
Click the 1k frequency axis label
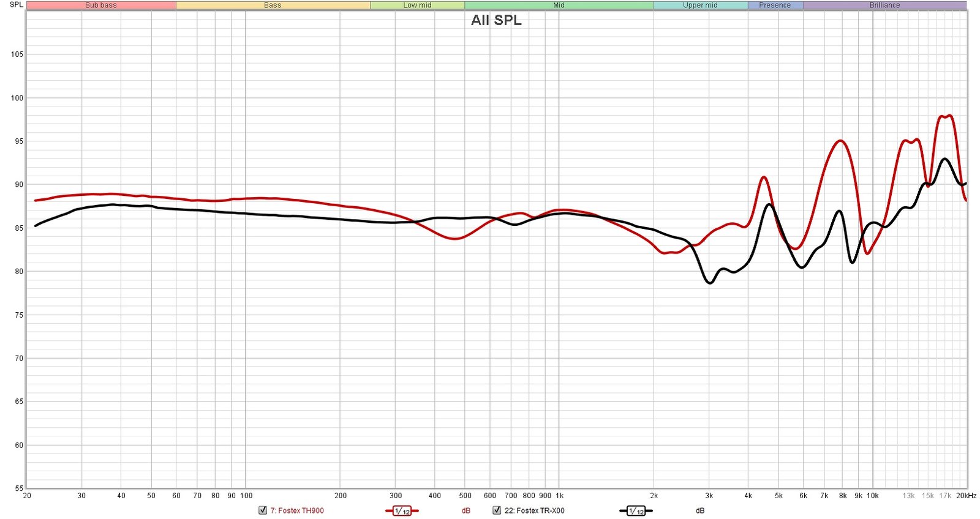(559, 496)
